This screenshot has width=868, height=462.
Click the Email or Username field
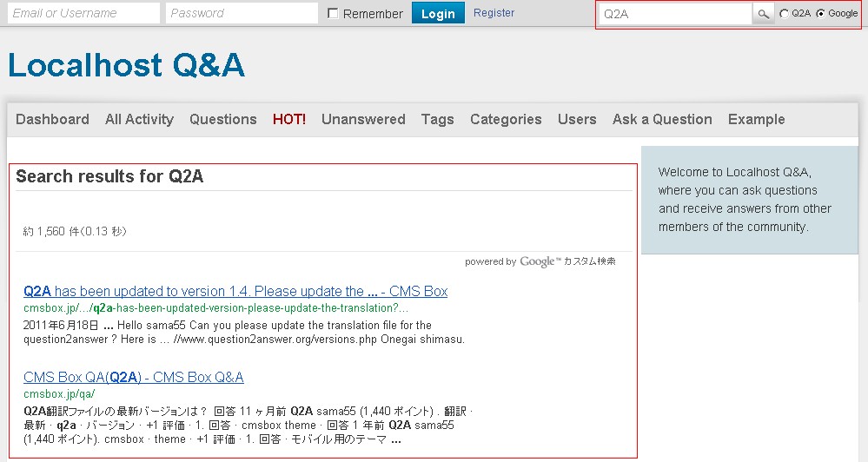pyautogui.click(x=83, y=14)
